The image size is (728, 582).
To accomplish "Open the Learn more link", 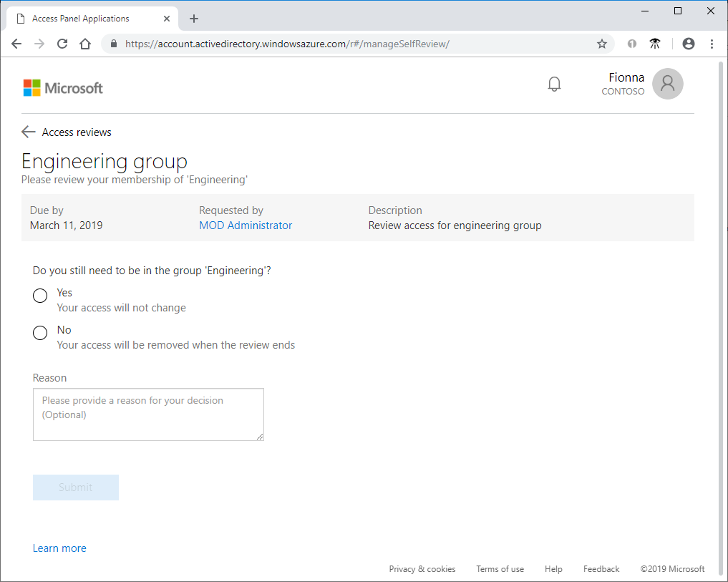I will [x=59, y=548].
